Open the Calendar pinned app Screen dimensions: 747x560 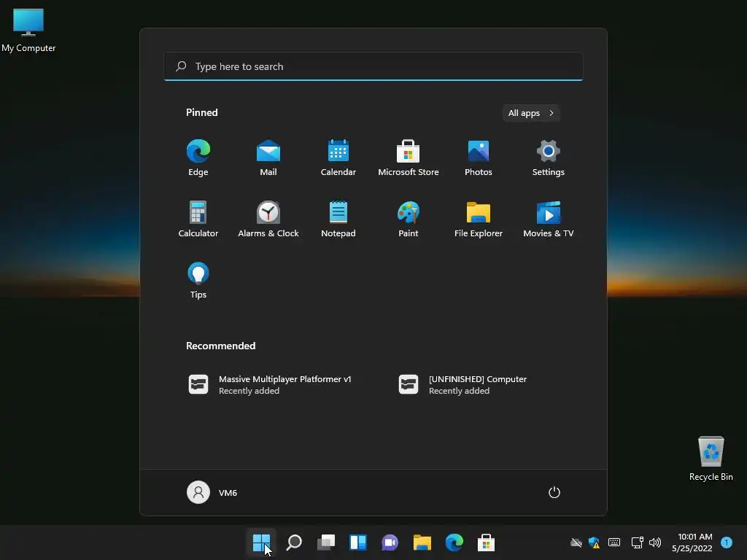click(338, 157)
